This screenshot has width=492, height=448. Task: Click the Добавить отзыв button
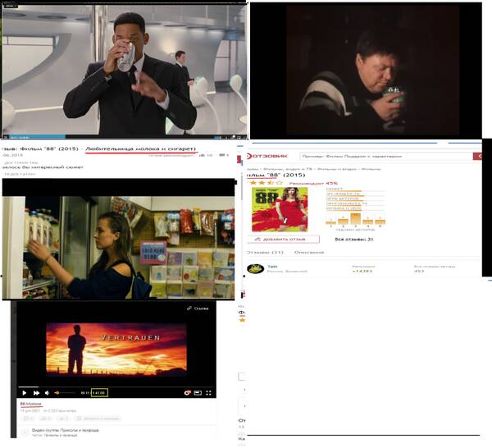(284, 240)
